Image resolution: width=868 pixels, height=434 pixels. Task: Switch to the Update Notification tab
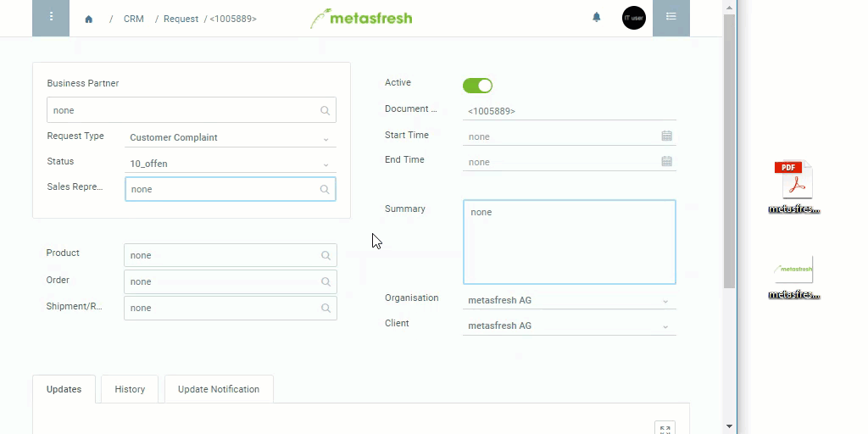tap(219, 389)
